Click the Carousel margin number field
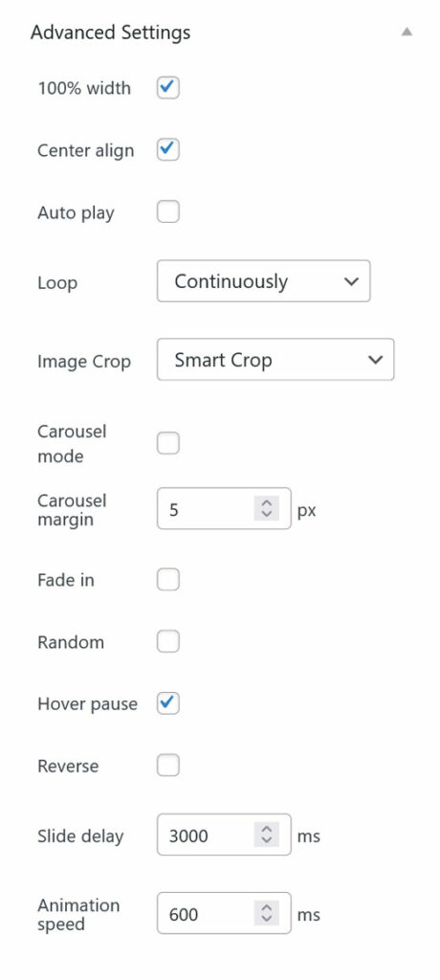This screenshot has height=980, width=440. point(224,509)
